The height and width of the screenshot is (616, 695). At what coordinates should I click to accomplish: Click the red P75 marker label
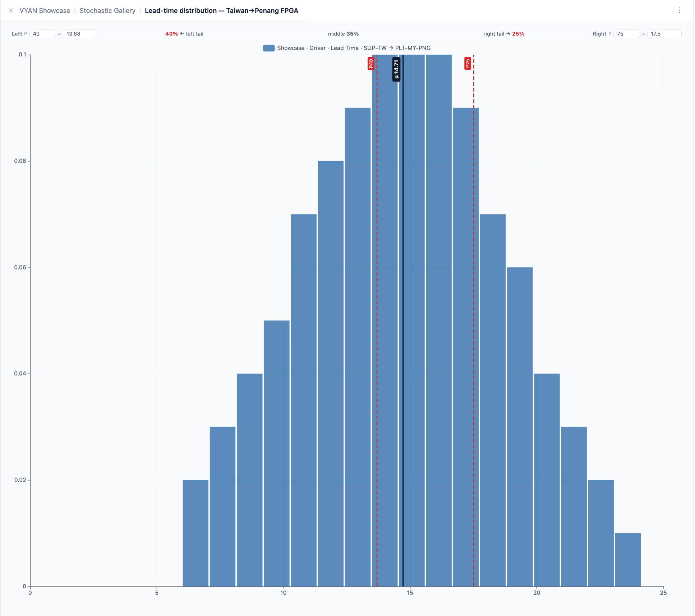pos(467,64)
